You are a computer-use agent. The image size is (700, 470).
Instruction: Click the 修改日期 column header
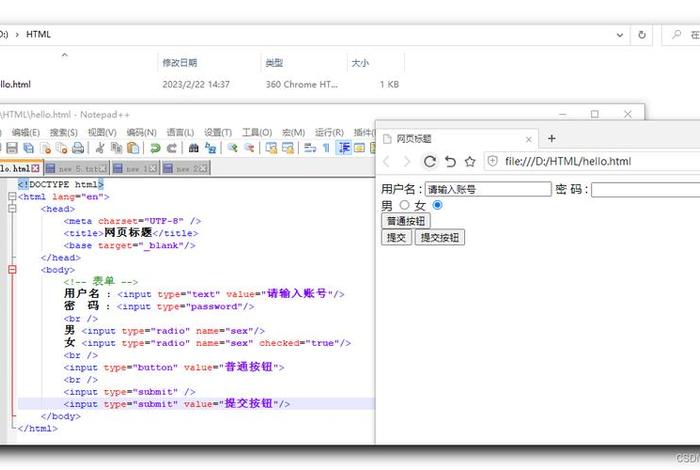179,62
